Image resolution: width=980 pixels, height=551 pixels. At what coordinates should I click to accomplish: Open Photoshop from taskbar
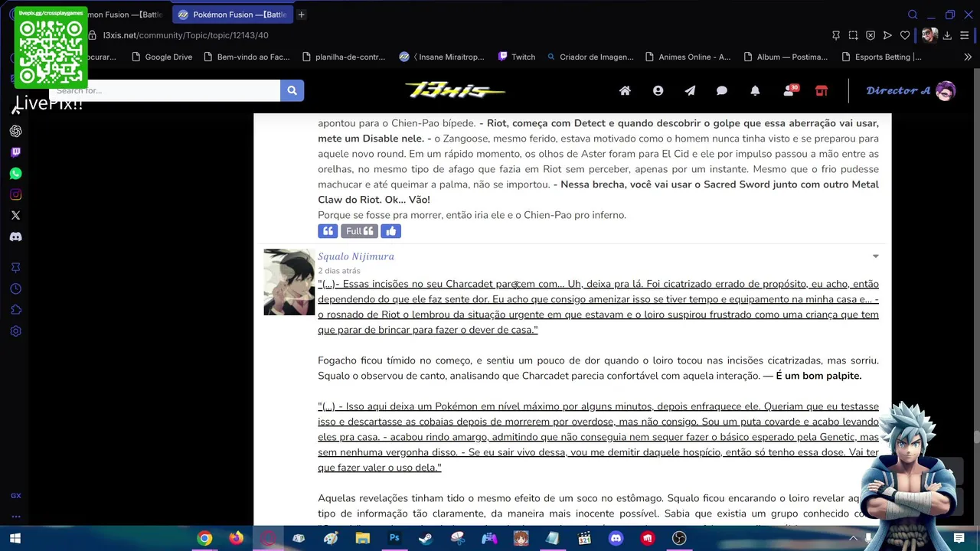click(394, 539)
